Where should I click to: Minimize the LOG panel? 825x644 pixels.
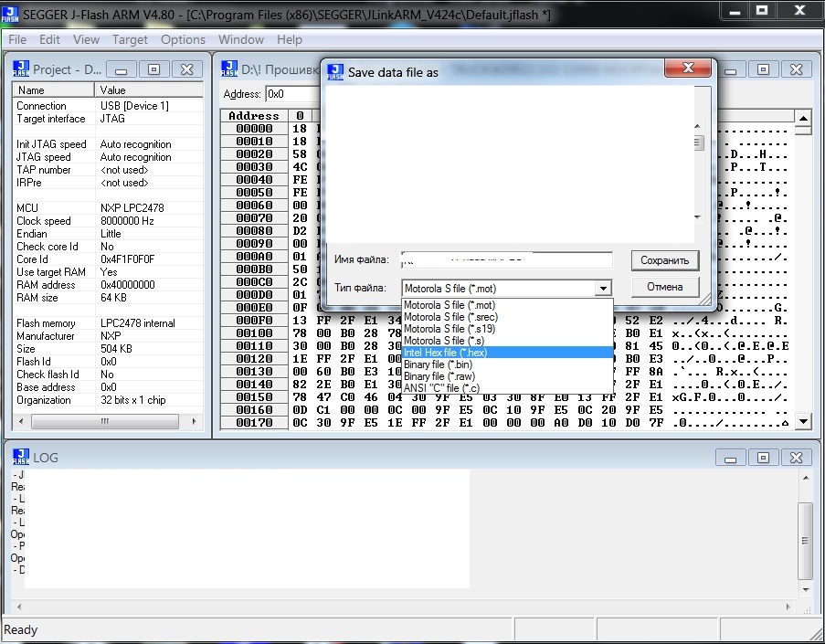click(731, 458)
